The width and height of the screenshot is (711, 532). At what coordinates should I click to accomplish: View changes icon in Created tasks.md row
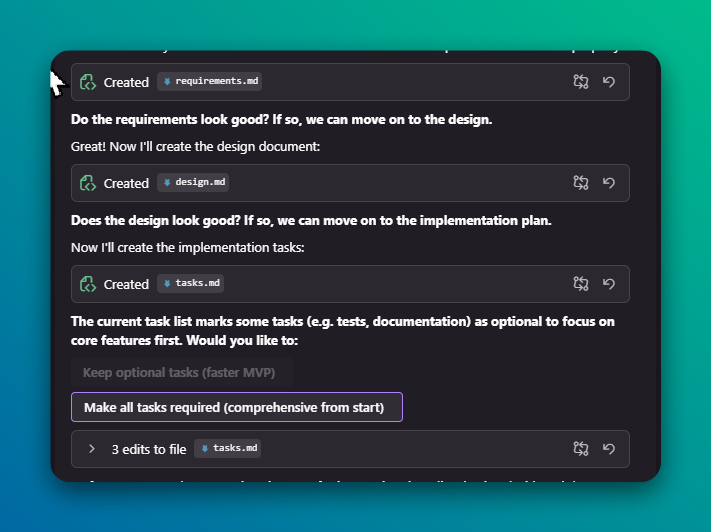point(581,284)
